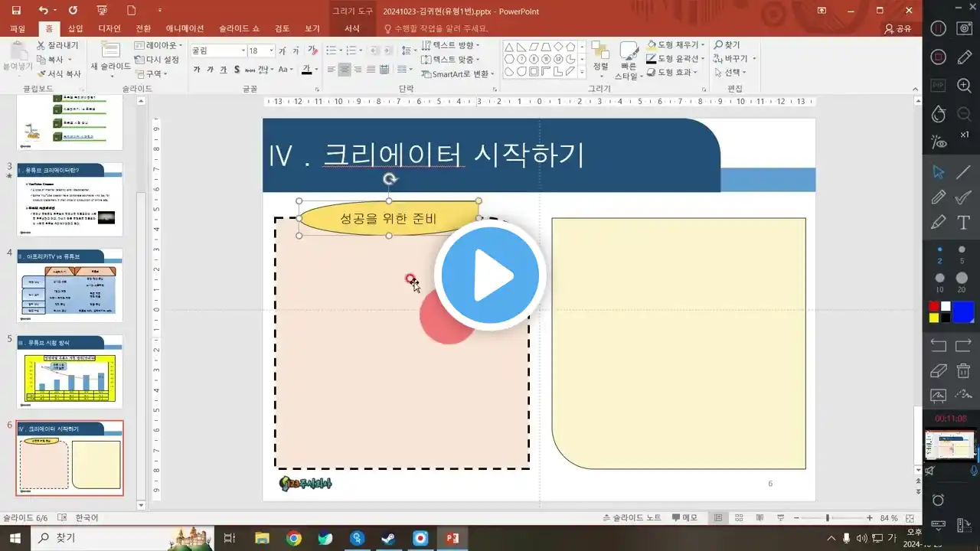The height and width of the screenshot is (551, 980).
Task: Save the presentation from the quick access toolbar
Action: pyautogui.click(x=16, y=11)
